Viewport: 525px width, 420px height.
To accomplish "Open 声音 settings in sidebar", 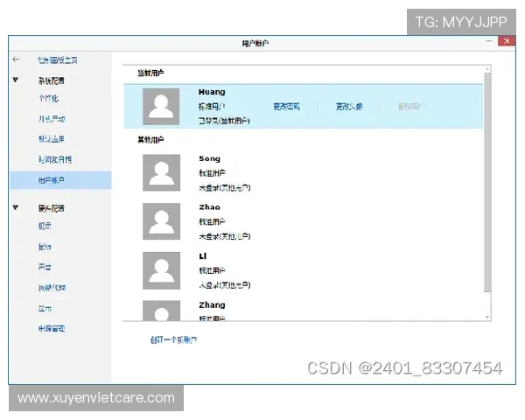I will click(45, 267).
